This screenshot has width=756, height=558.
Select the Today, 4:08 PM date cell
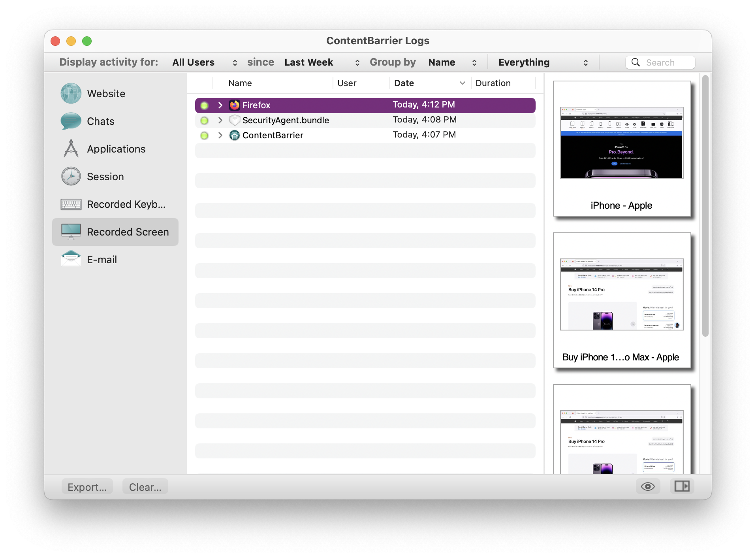point(425,120)
